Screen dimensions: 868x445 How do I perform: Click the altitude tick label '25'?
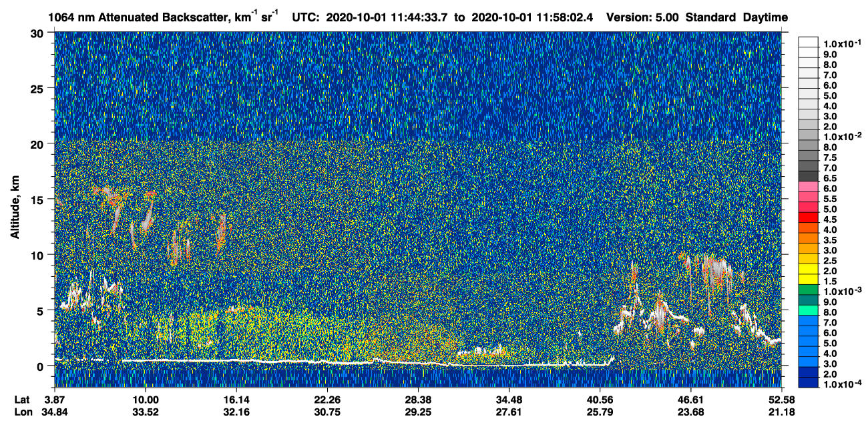click(x=39, y=88)
